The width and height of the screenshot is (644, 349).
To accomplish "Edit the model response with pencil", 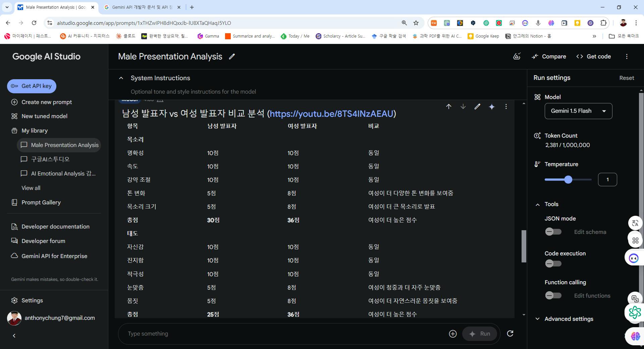I will coord(477,107).
